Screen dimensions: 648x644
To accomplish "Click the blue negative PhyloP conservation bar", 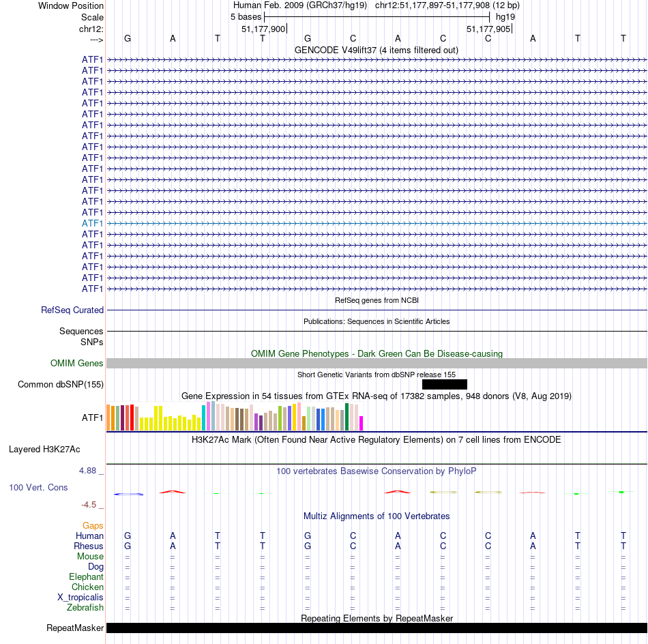I will tap(128, 494).
